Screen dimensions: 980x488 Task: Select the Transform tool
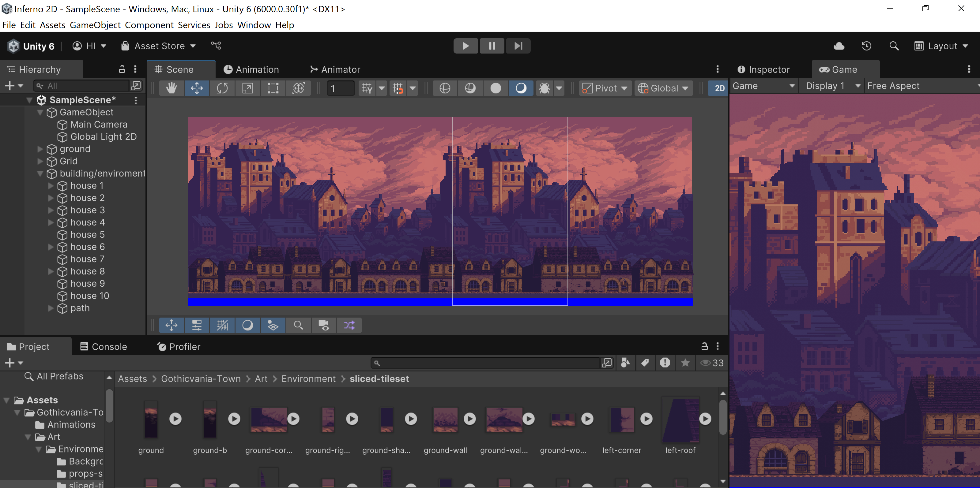tap(299, 88)
